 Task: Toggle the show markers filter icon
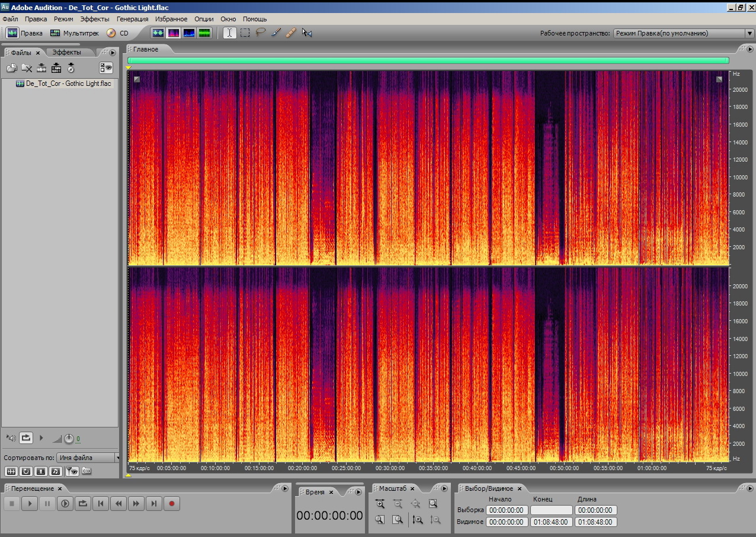[72, 471]
